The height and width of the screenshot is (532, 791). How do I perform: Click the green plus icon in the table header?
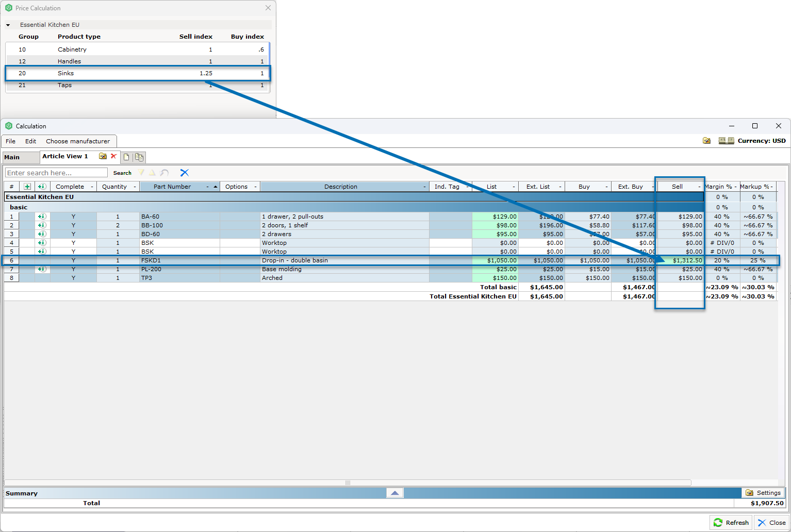click(27, 186)
